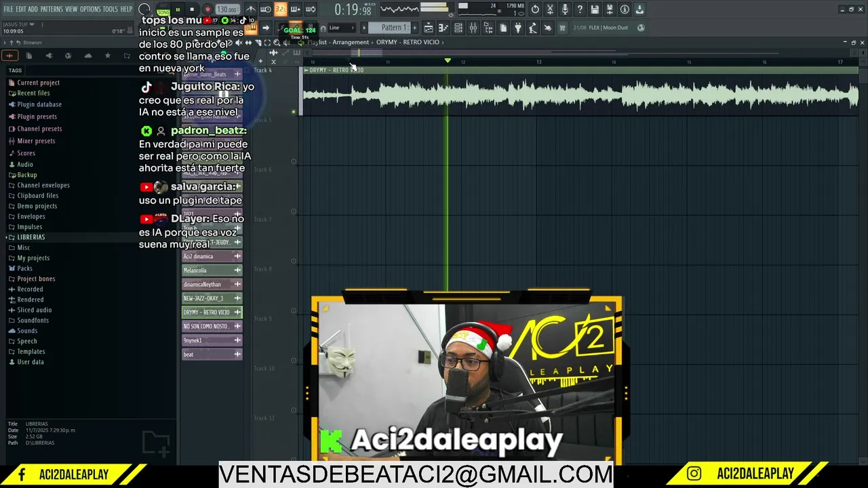Viewport: 868px width, 488px height.
Task: Click the Record button in transport
Action: click(x=208, y=9)
